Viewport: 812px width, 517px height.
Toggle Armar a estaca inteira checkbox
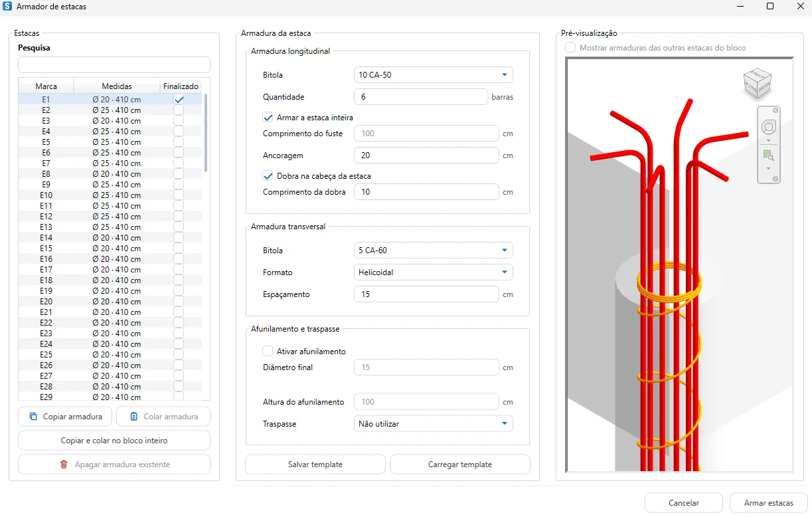pyautogui.click(x=268, y=118)
